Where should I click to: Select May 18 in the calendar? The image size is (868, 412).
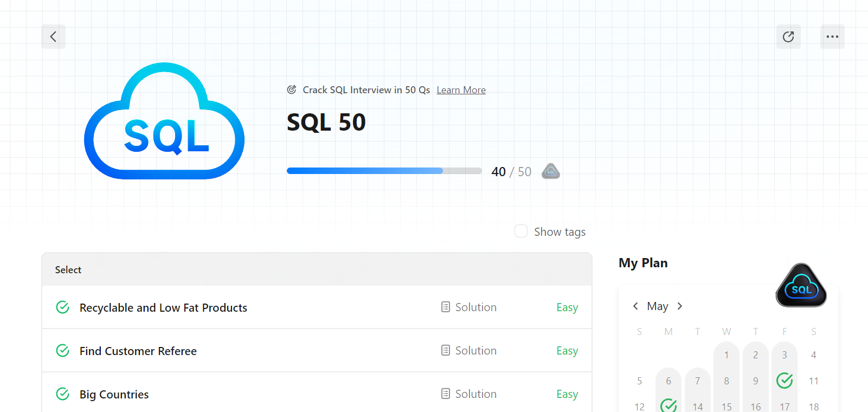[814, 407]
